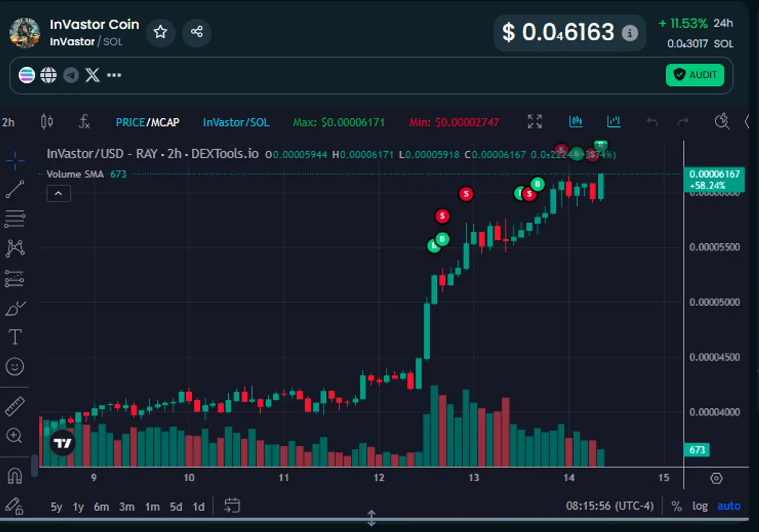This screenshot has width=759, height=532.
Task: Toggle log scale on price axis
Action: [x=699, y=506]
